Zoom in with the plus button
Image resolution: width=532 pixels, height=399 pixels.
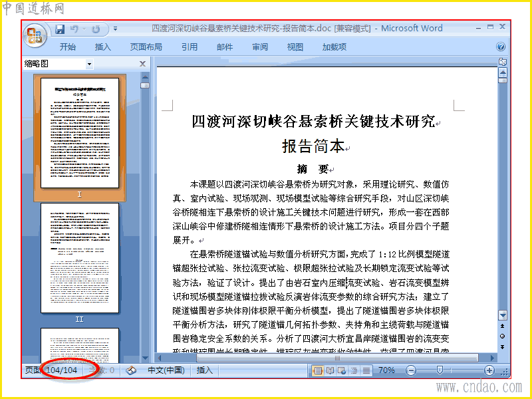coord(489,370)
